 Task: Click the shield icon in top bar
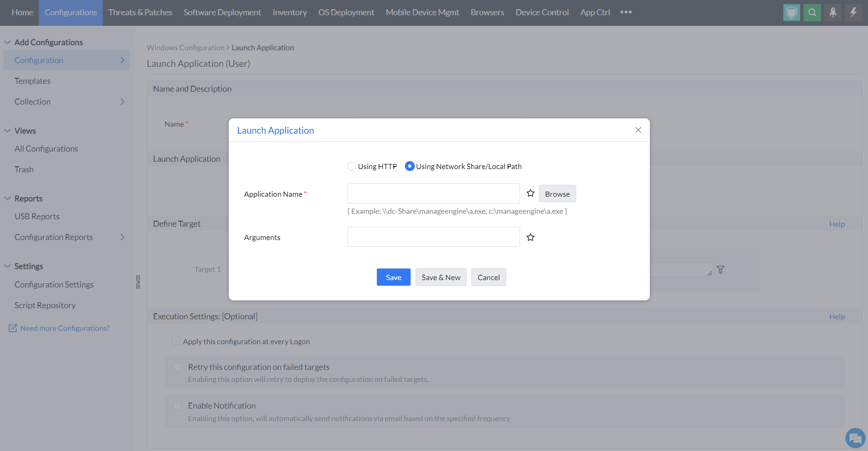pos(792,12)
